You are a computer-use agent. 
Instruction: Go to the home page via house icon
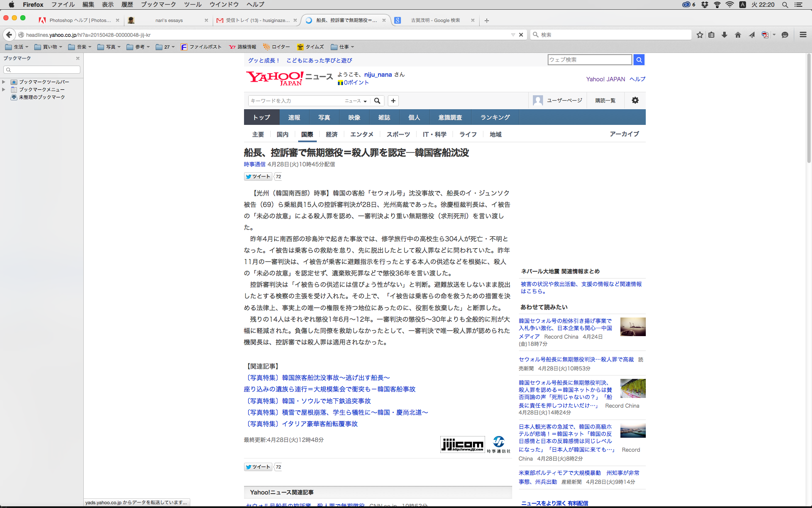738,35
